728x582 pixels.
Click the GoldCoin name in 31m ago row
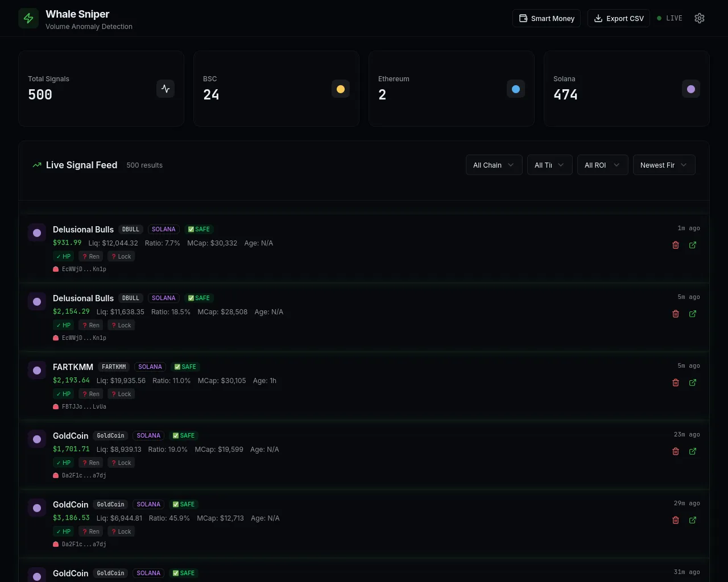71,573
